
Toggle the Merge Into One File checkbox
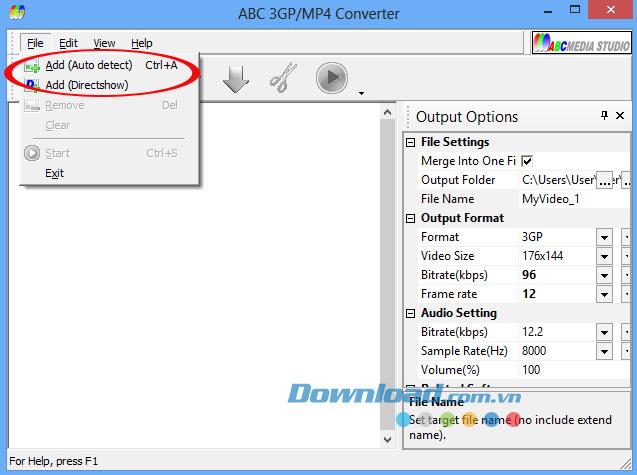point(527,161)
